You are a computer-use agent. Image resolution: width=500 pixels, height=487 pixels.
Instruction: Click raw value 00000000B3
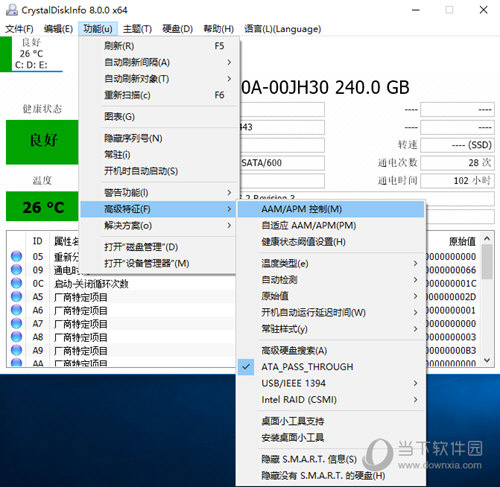click(x=451, y=350)
